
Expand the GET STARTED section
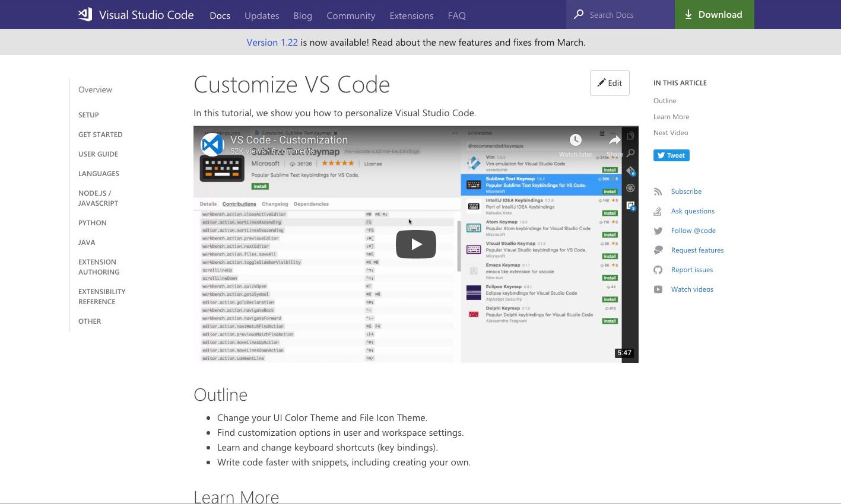click(x=100, y=135)
